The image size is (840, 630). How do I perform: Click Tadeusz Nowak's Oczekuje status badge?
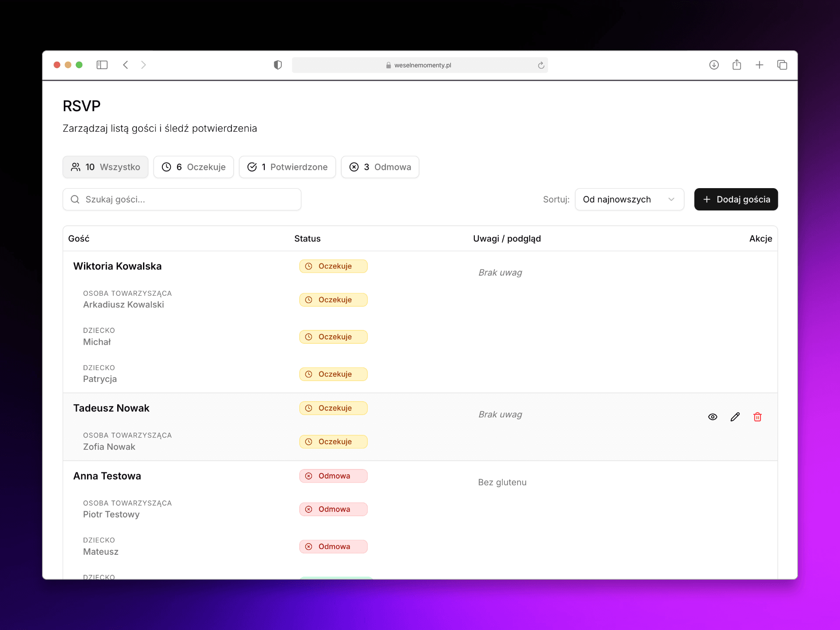333,408
